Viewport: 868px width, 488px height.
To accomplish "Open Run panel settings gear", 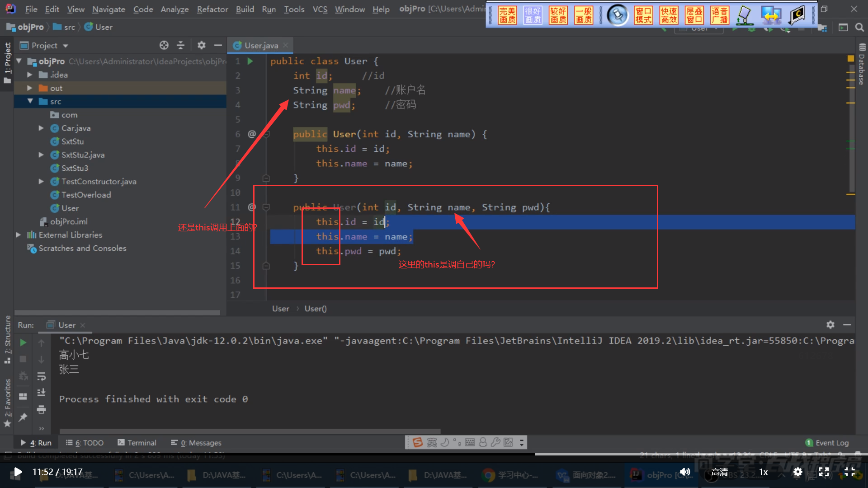I will click(x=830, y=324).
